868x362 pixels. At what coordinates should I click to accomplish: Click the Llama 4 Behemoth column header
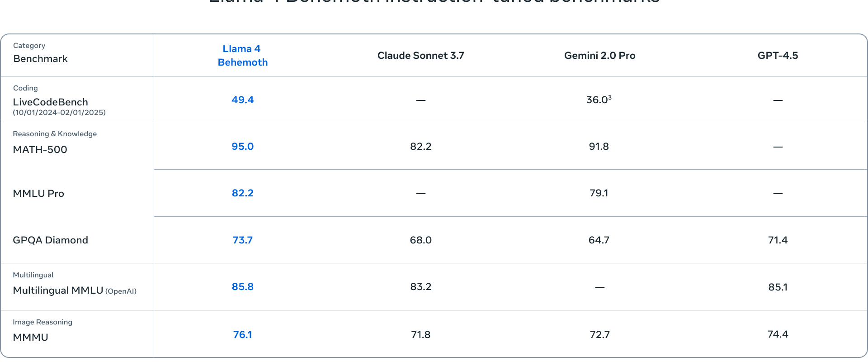[x=242, y=55]
